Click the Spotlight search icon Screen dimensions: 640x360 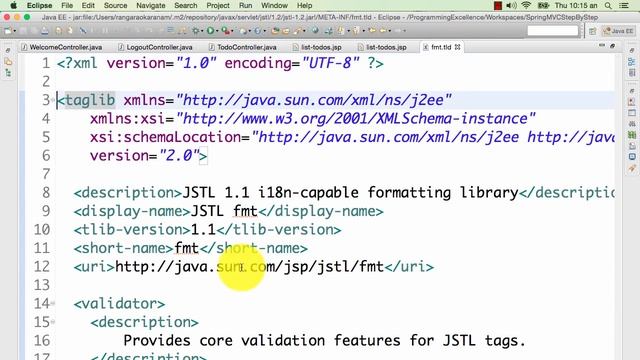608,6
